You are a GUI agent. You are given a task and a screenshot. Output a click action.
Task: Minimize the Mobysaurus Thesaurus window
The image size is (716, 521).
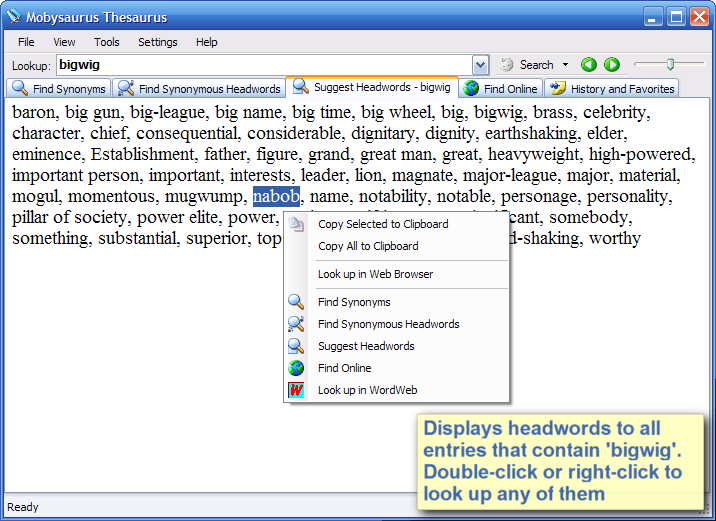tap(653, 17)
